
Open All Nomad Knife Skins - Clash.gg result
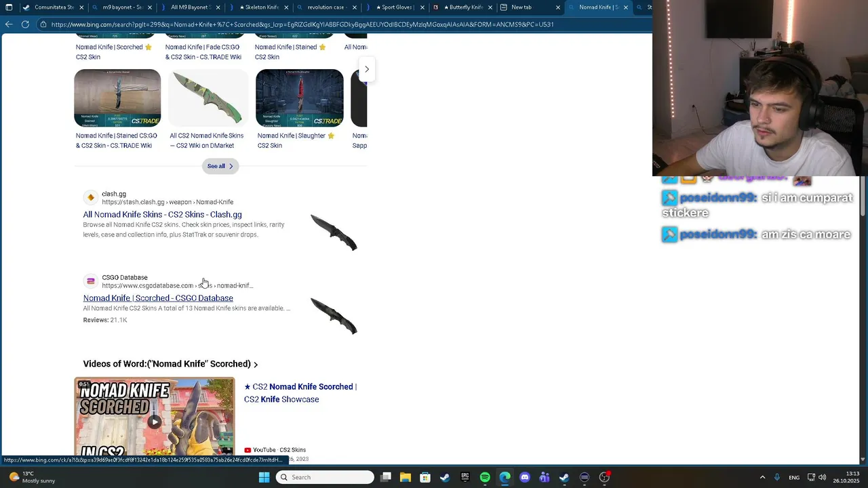(162, 214)
